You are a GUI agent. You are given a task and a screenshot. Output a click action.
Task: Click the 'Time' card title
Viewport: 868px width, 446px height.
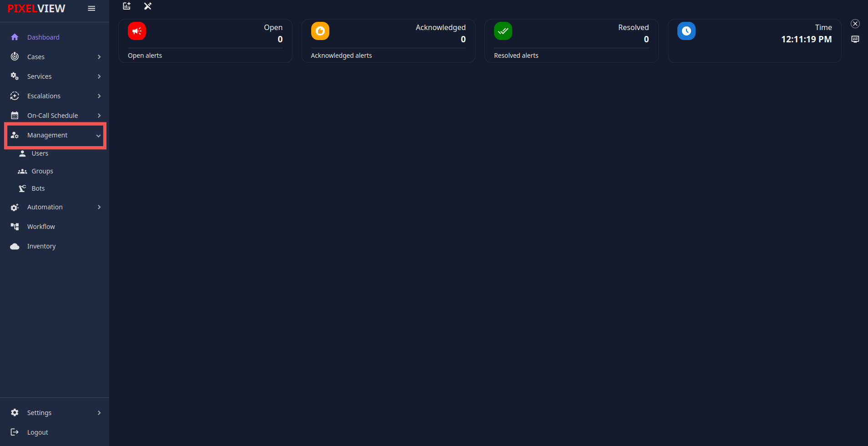coord(823,27)
